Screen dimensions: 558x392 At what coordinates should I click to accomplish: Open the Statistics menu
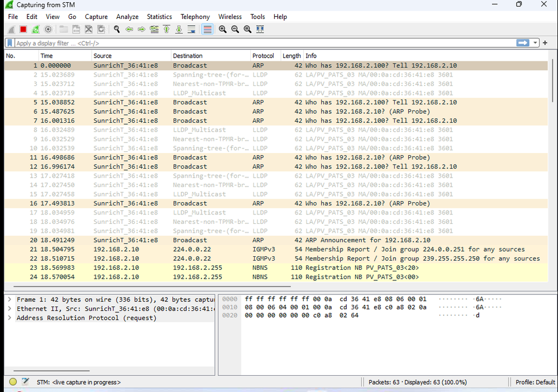[x=159, y=17]
